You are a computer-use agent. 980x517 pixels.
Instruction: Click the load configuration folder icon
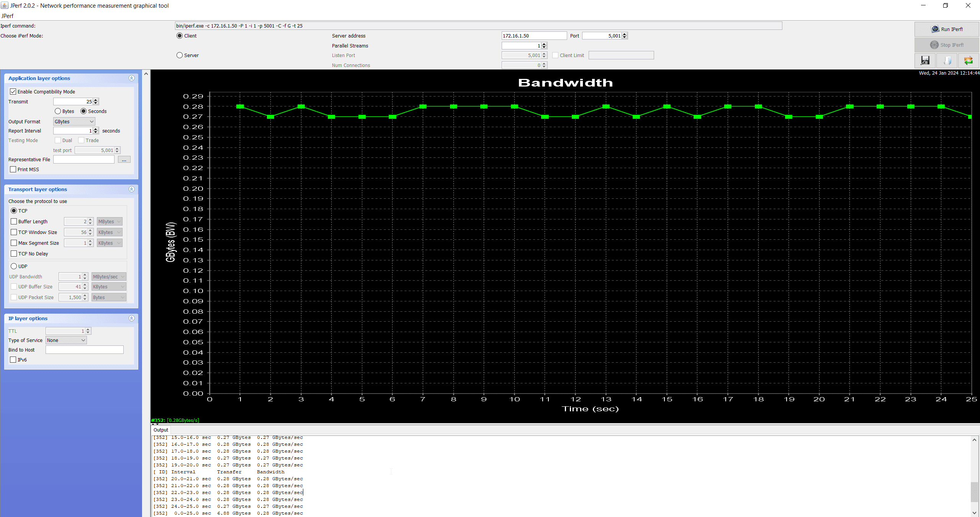point(947,61)
